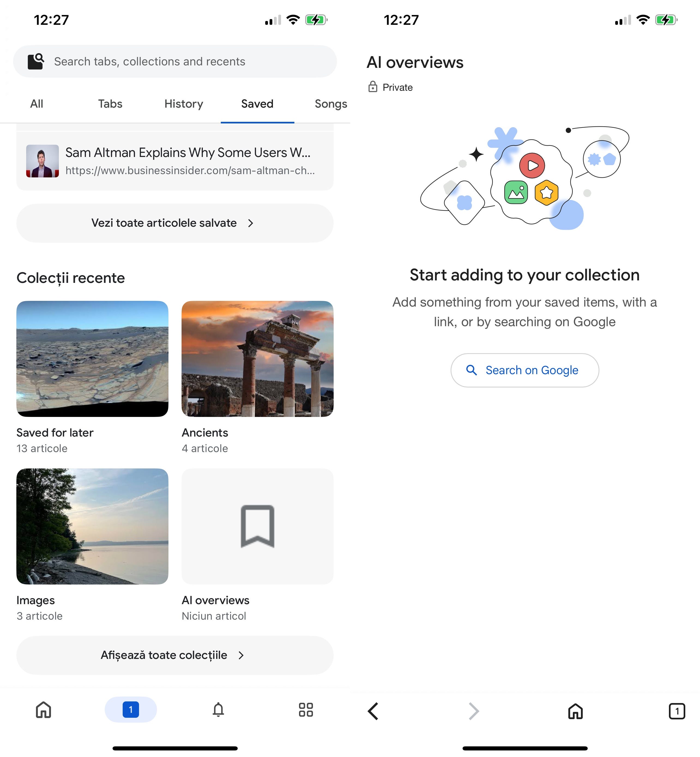Expand Afișează toate colecțiile

point(175,655)
